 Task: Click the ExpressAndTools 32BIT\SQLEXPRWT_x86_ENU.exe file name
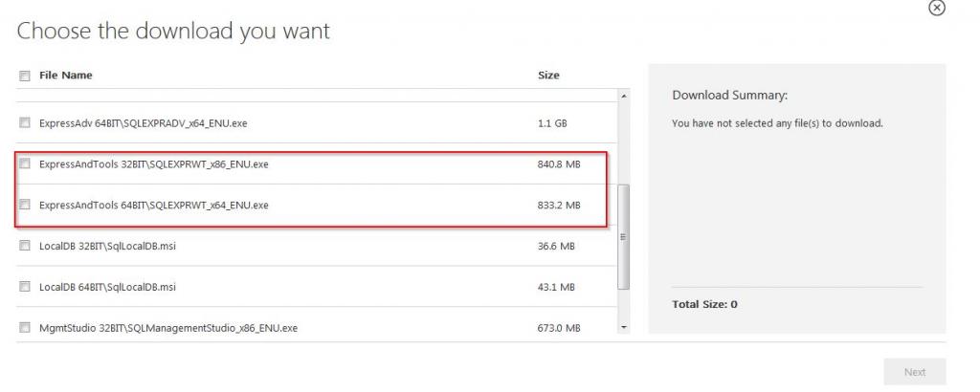(154, 164)
